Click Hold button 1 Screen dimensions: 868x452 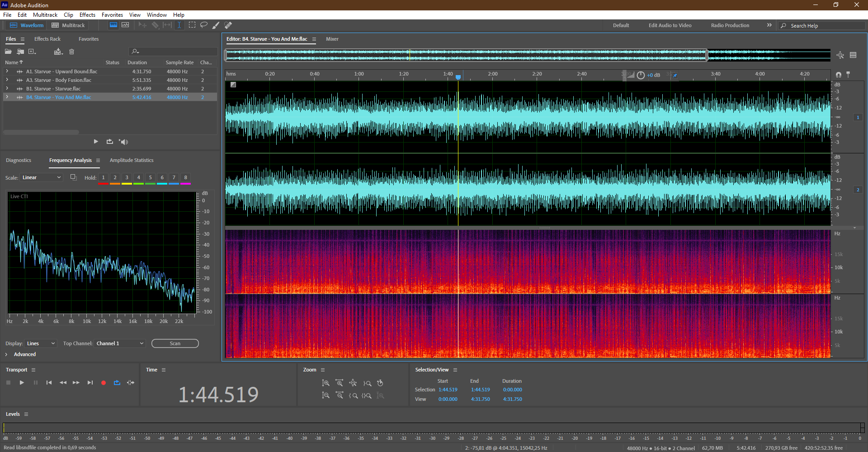click(104, 178)
